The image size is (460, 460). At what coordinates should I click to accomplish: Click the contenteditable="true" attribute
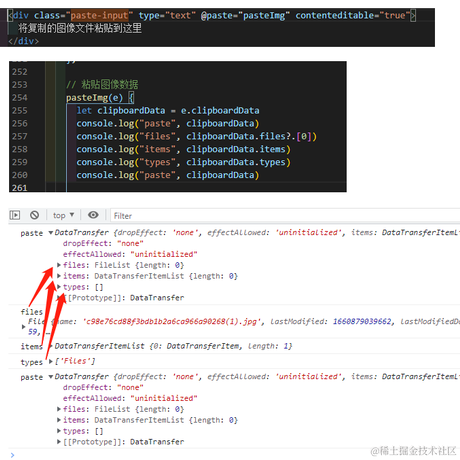pos(353,15)
